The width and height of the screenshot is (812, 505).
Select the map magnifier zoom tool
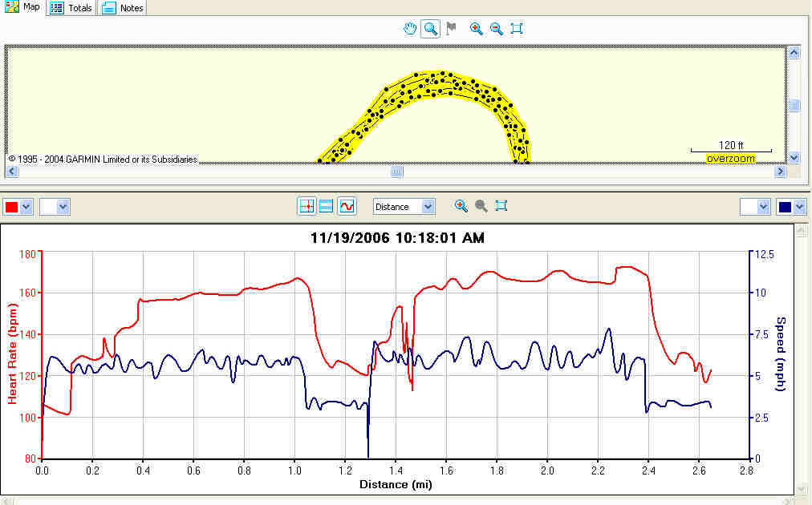431,29
